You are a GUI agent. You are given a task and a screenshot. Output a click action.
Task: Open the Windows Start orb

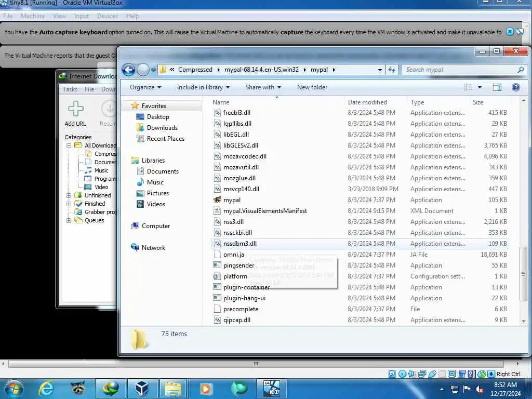coord(14,389)
